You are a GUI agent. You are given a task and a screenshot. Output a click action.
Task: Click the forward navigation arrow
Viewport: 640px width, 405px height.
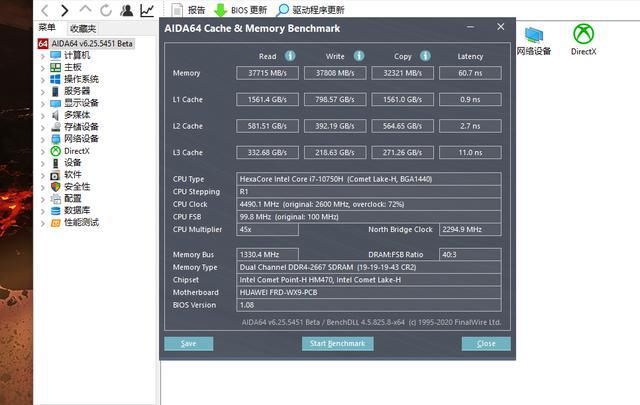tap(65, 10)
